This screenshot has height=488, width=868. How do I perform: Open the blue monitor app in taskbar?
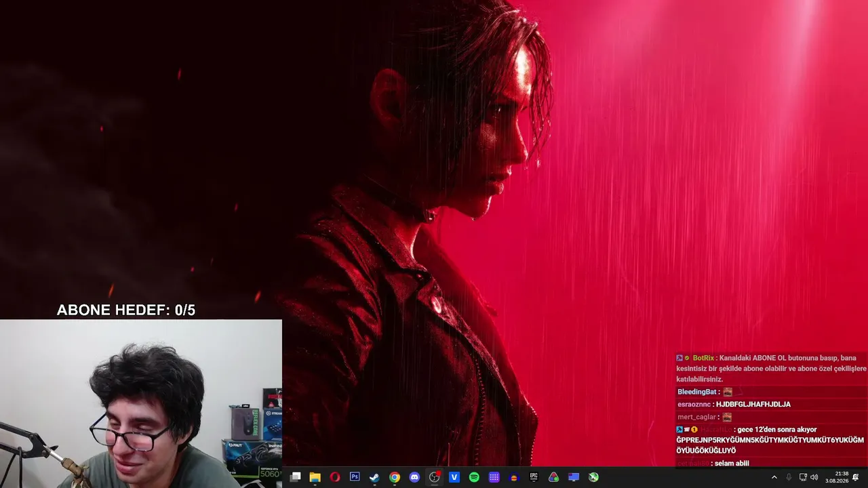point(574,477)
